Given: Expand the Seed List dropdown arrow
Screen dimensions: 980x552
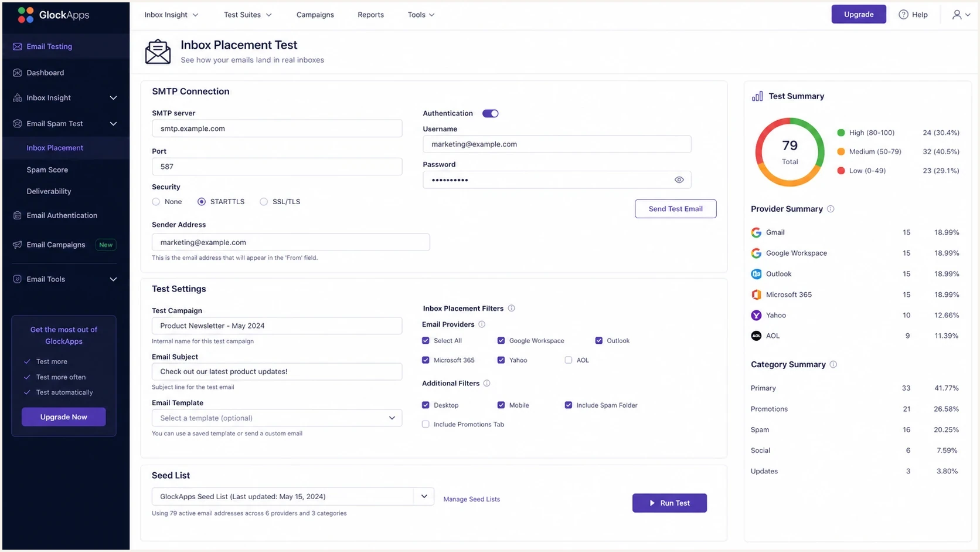Looking at the screenshot, I should pos(424,496).
